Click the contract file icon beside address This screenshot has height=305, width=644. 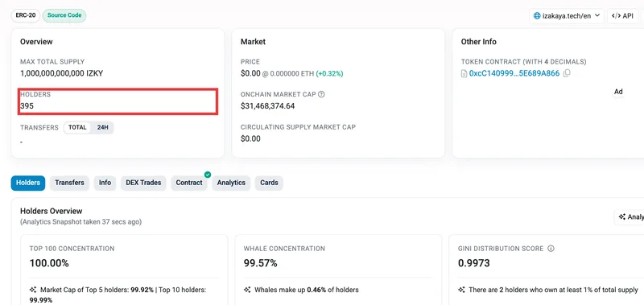[464, 74]
